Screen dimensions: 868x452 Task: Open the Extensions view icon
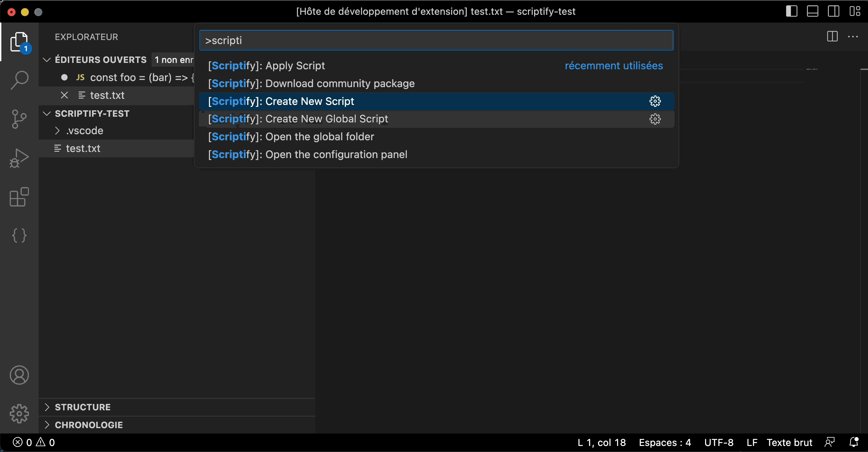tap(19, 197)
